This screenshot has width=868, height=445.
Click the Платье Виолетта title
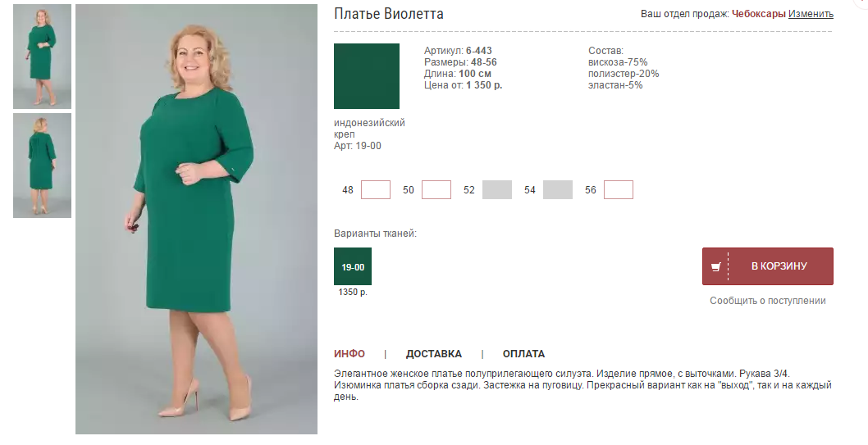point(389,14)
